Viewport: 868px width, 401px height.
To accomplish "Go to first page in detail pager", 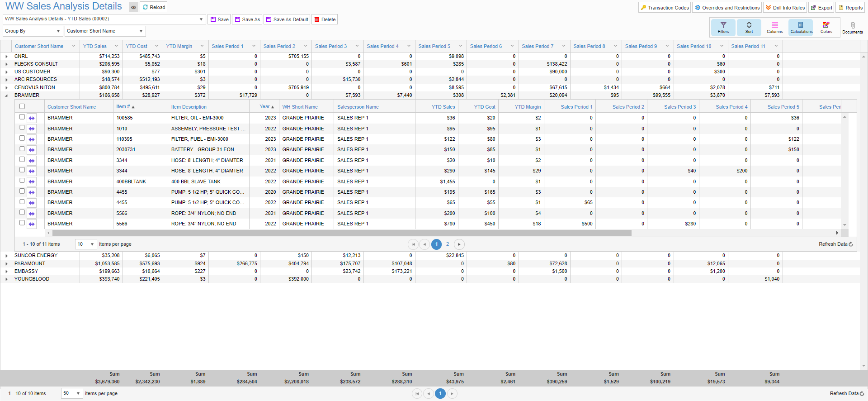I will point(413,244).
